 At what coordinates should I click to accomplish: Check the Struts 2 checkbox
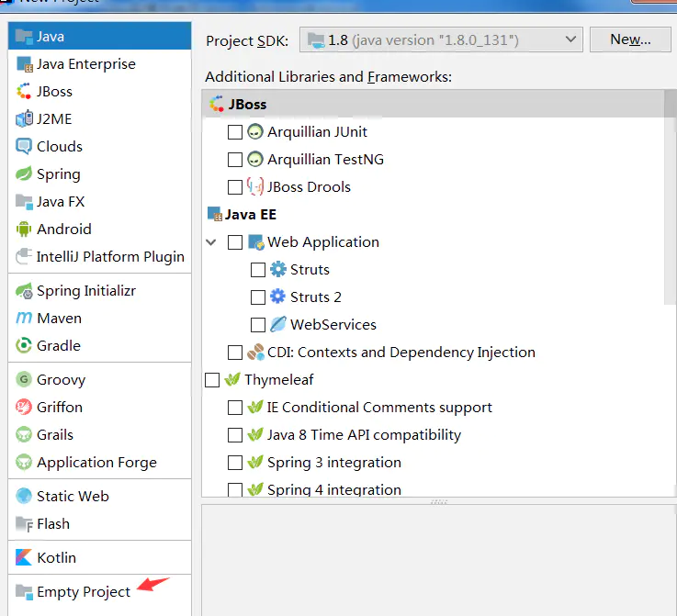(x=258, y=297)
